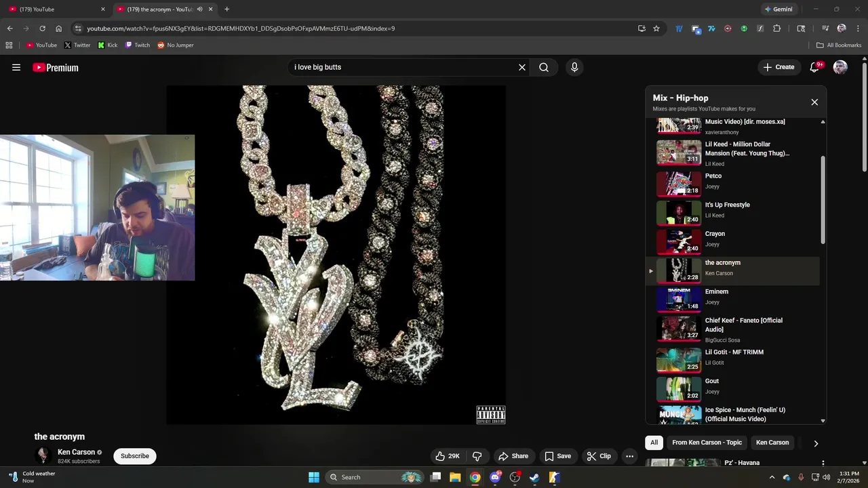This screenshot has height=488, width=868.
Task: Open options for Pz' - Havana video
Action: pyautogui.click(x=823, y=464)
